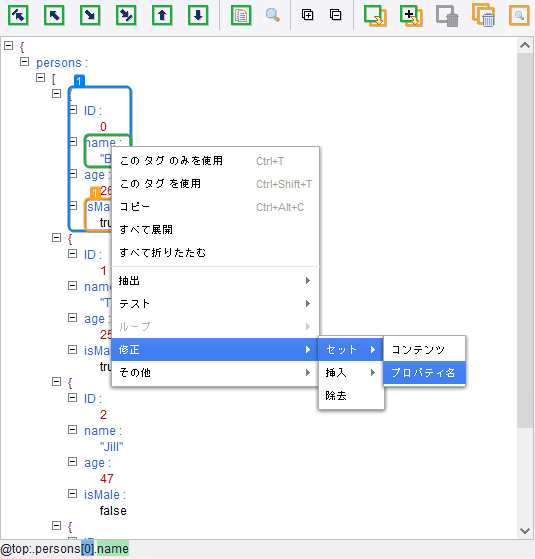Click the gray box with trash icon

coord(447,16)
